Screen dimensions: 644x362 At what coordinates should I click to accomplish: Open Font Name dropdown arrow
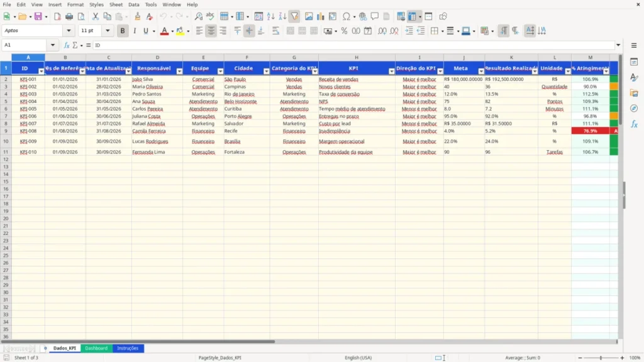tap(69, 30)
